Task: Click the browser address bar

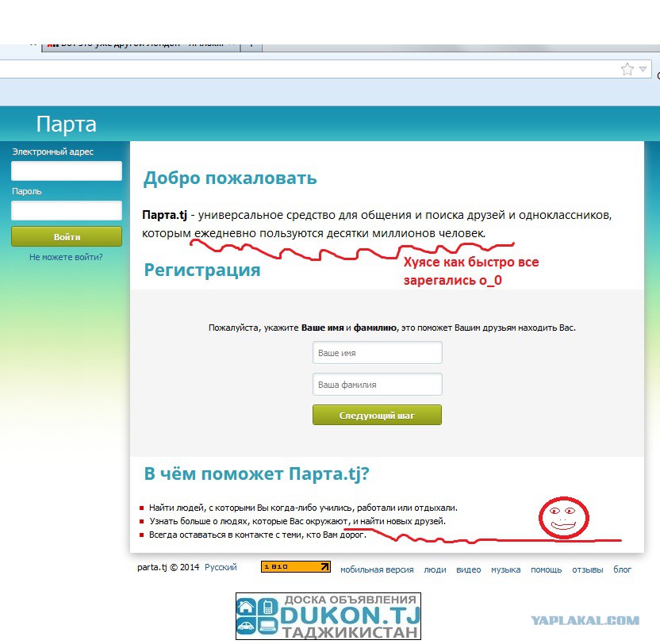Action: click(x=326, y=69)
